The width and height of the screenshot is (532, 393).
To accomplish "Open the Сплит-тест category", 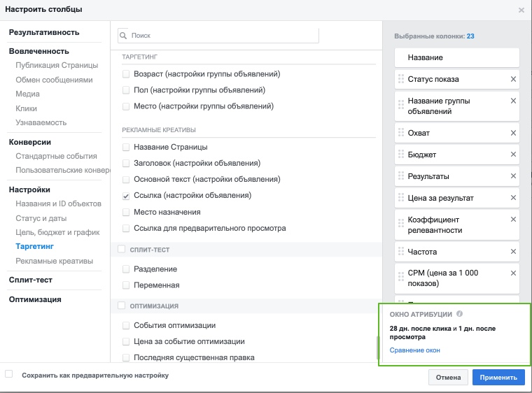I will [x=31, y=280].
